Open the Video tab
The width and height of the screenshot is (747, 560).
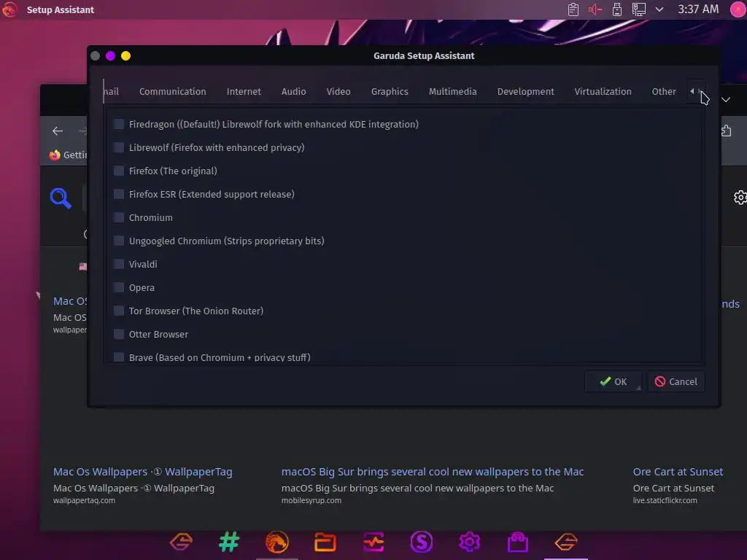tap(338, 91)
